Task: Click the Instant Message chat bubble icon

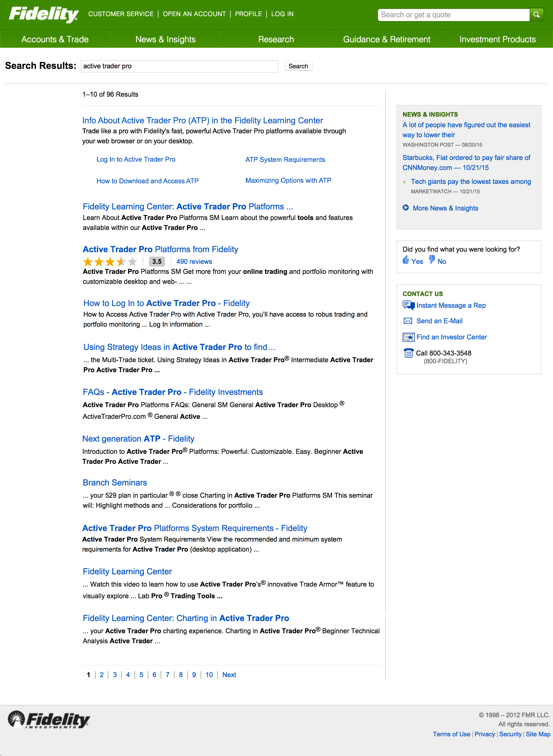Action: coord(408,305)
